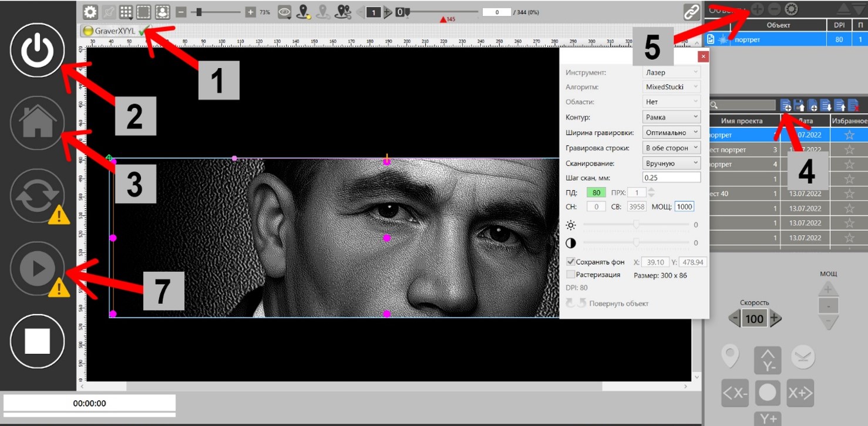
Task: Click the portrait frame toolbar icon
Action: (163, 12)
